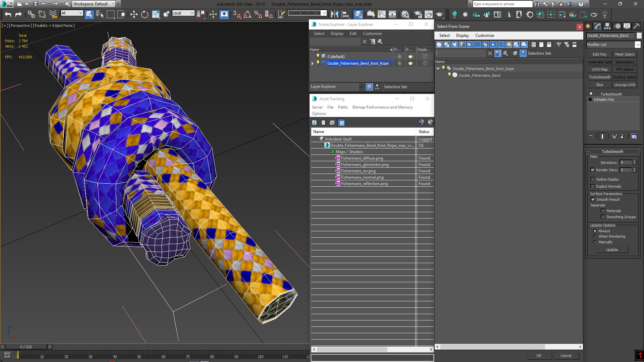Enable Separate by Smoothing Groups checkbox

(603, 217)
